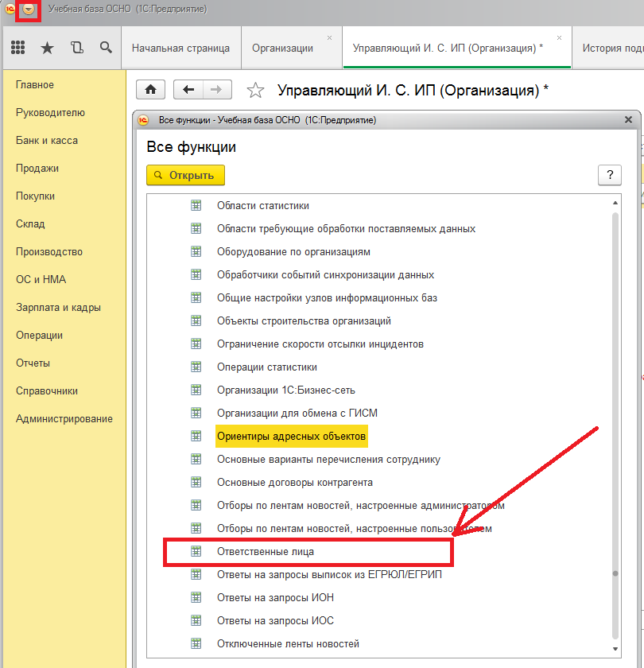The height and width of the screenshot is (668, 644).
Task: Open Операции section
Action: click(x=39, y=336)
